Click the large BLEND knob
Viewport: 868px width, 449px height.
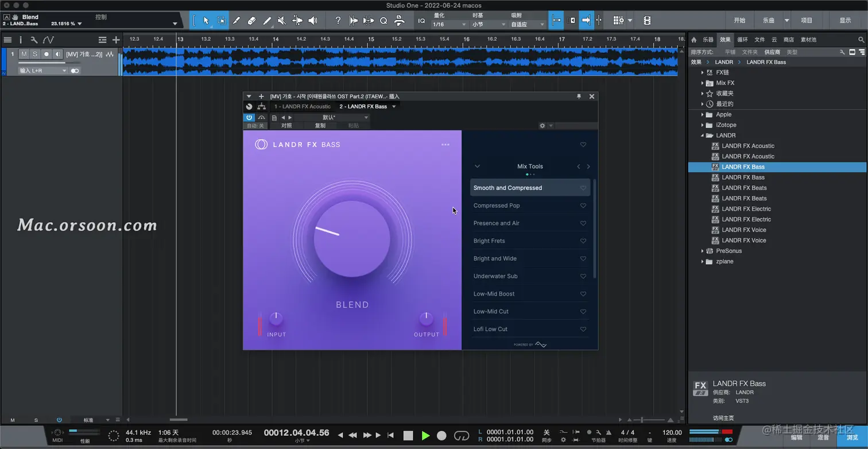(x=352, y=239)
